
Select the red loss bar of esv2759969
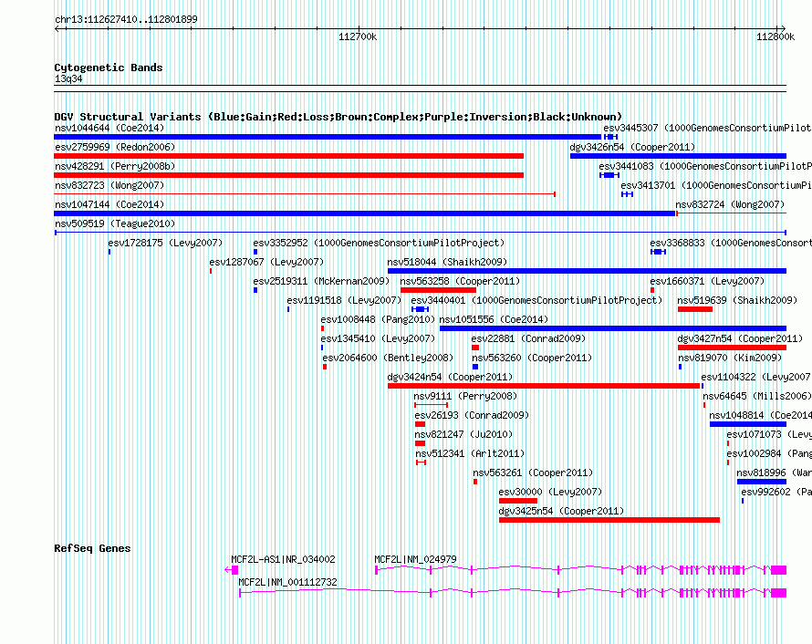pyautogui.click(x=289, y=156)
